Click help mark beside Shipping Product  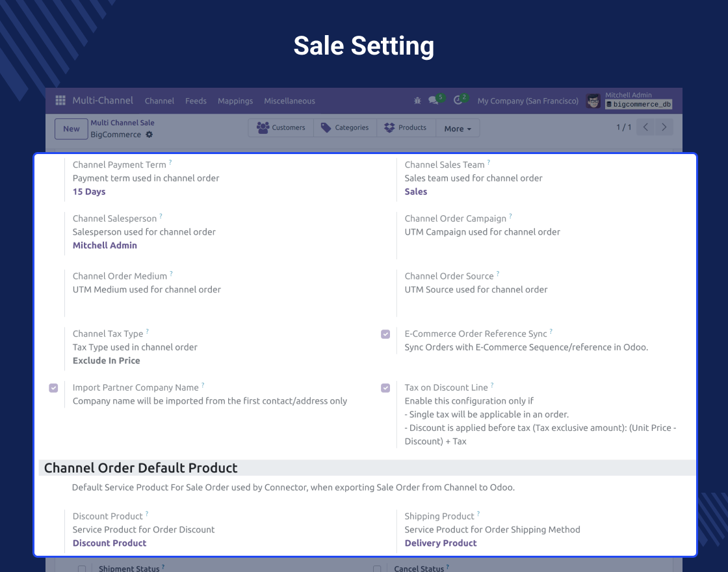click(478, 513)
